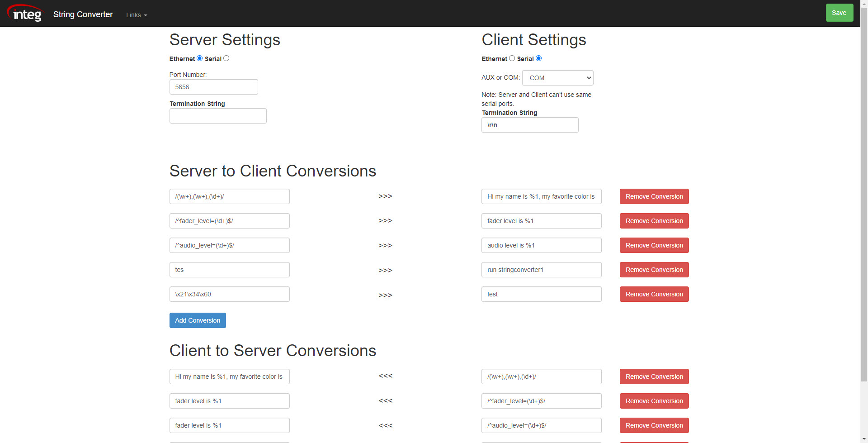Remove the tes conversion row

pyautogui.click(x=654, y=270)
